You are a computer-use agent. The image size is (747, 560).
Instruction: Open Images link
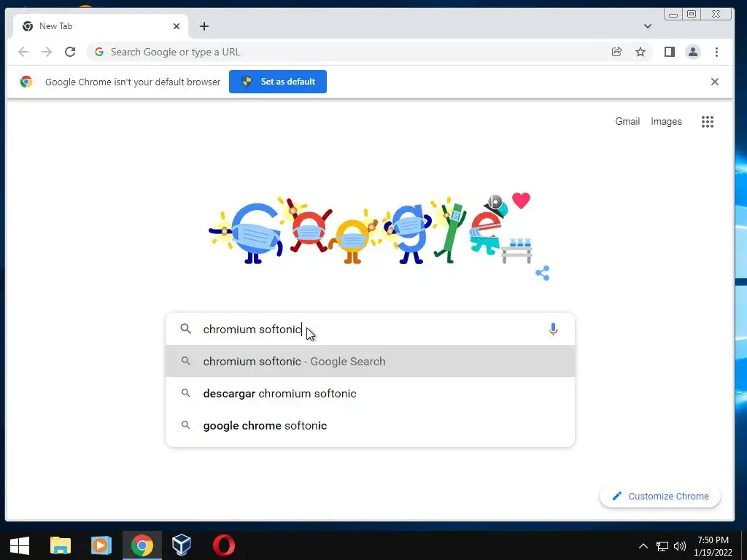pos(666,122)
